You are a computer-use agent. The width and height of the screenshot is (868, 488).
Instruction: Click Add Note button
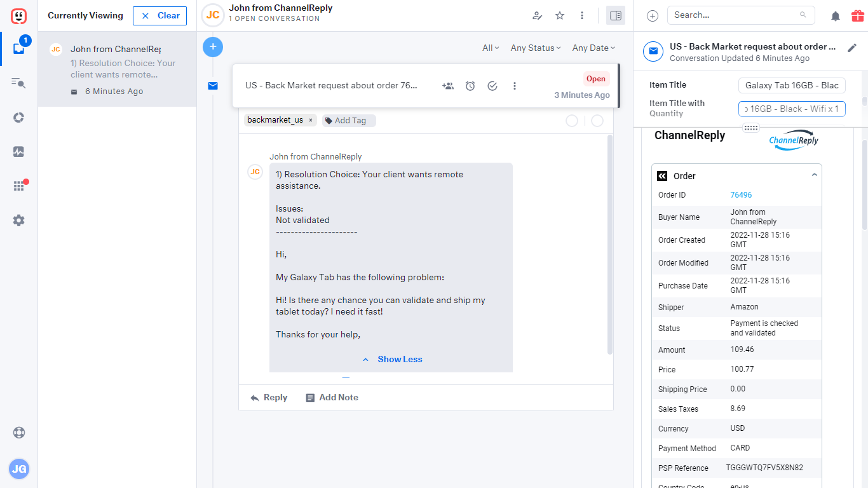332,398
